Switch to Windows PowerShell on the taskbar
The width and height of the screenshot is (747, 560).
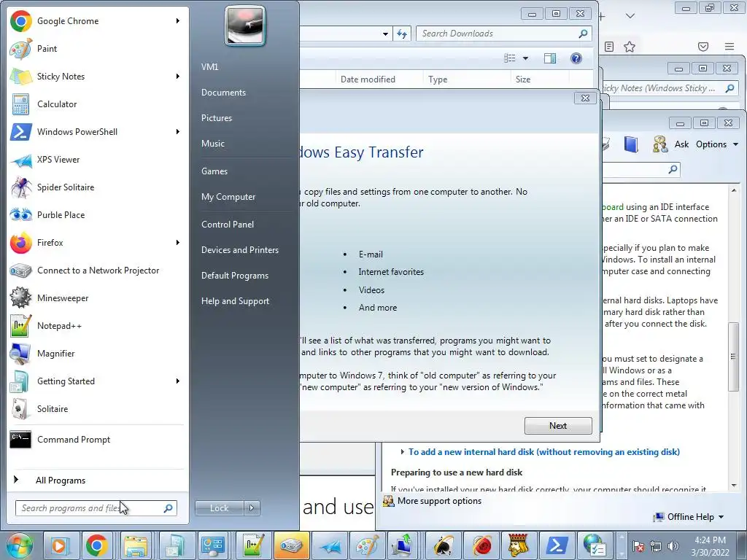pos(557,545)
